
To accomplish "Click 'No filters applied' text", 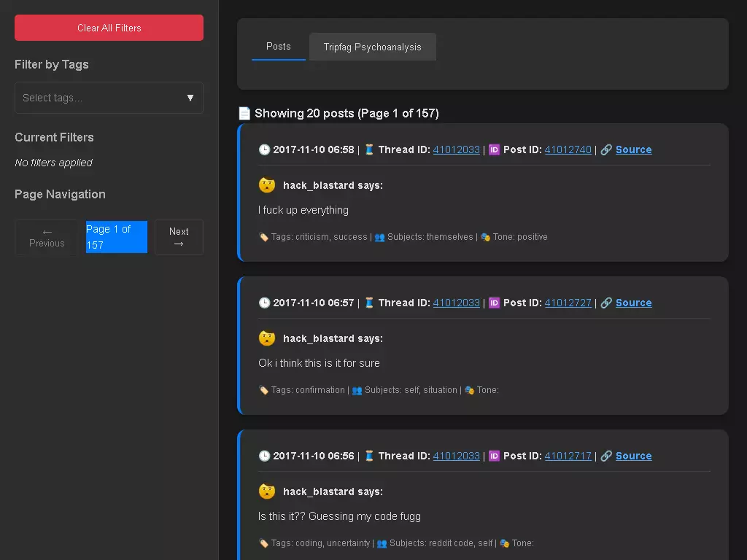I will tap(53, 163).
